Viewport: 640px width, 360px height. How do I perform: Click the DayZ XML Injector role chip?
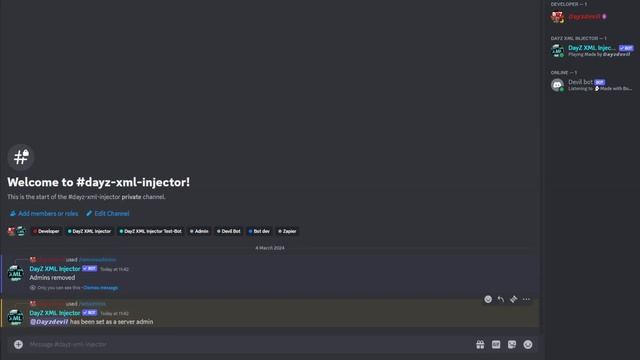[x=89, y=231]
